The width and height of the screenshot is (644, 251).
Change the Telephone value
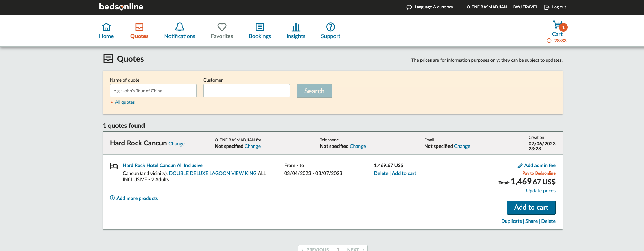click(358, 146)
